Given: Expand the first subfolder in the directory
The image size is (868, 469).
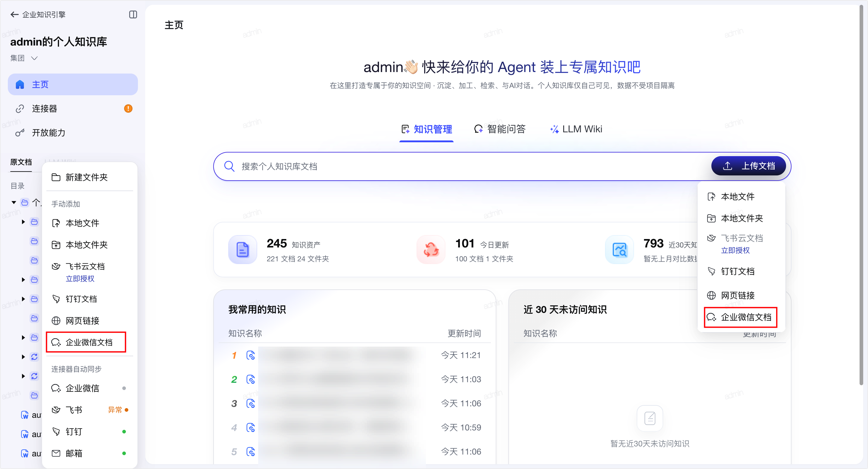Looking at the screenshot, I should [x=23, y=222].
